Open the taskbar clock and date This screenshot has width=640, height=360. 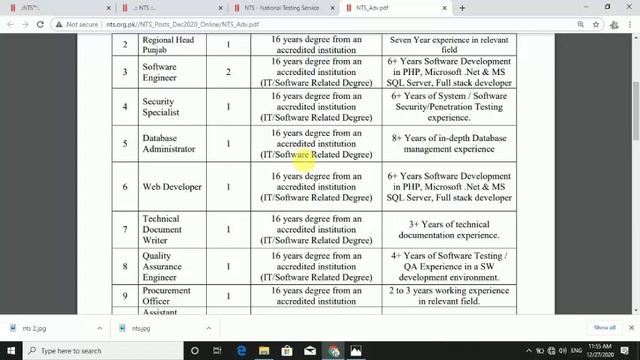[x=600, y=351]
